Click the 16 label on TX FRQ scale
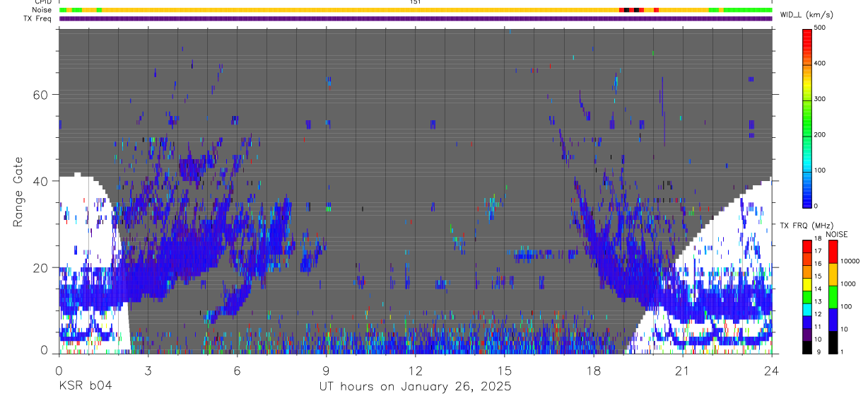 click(818, 264)
